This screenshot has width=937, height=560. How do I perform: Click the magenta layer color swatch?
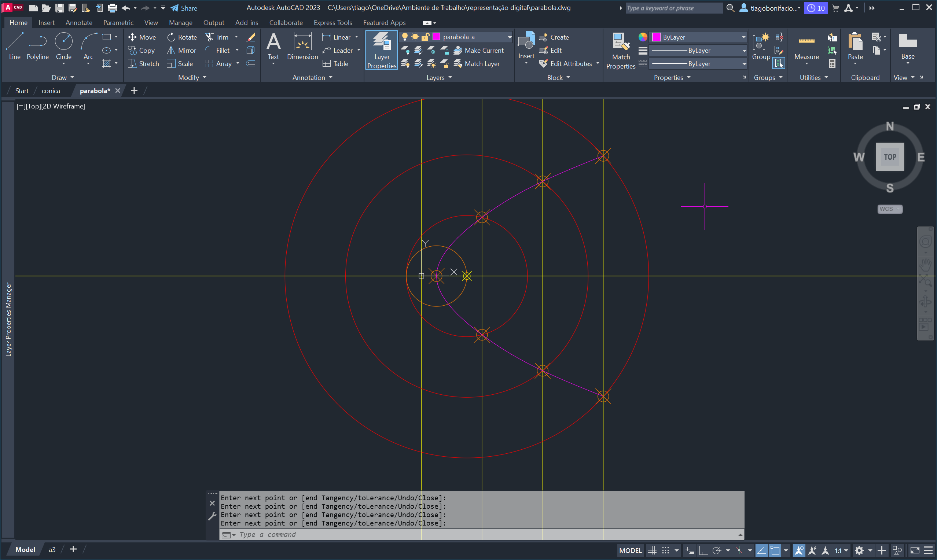tap(436, 37)
